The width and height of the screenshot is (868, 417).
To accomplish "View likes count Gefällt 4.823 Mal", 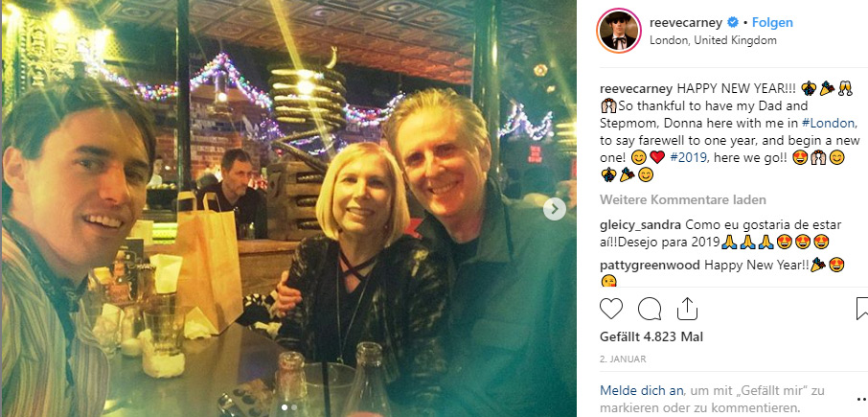I will point(651,337).
